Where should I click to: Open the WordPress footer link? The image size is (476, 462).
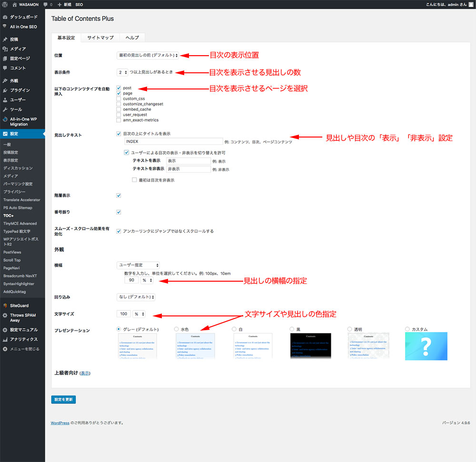tap(60, 423)
